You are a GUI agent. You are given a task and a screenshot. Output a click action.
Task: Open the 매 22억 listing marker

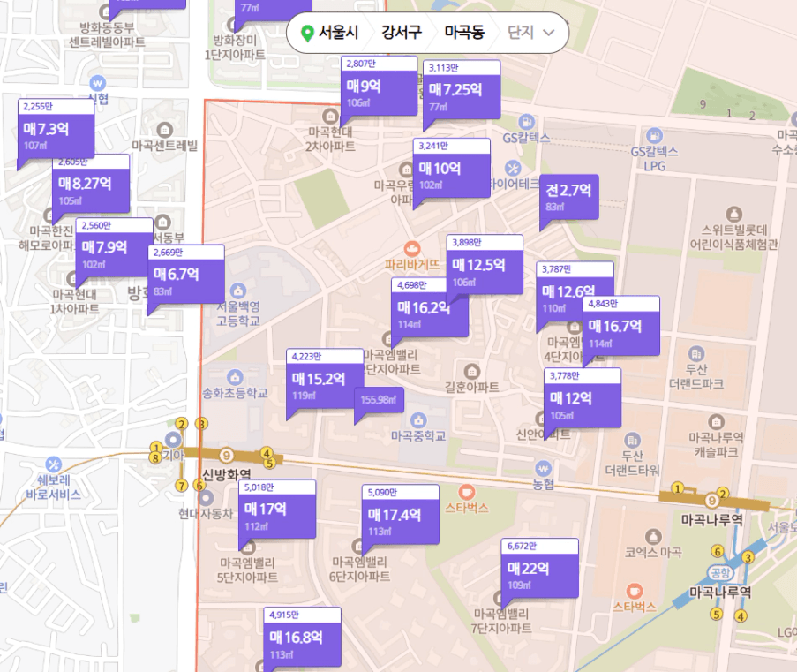(540, 568)
